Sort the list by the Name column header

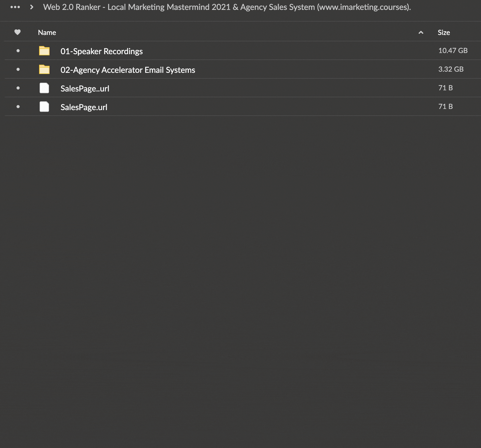[x=47, y=33]
